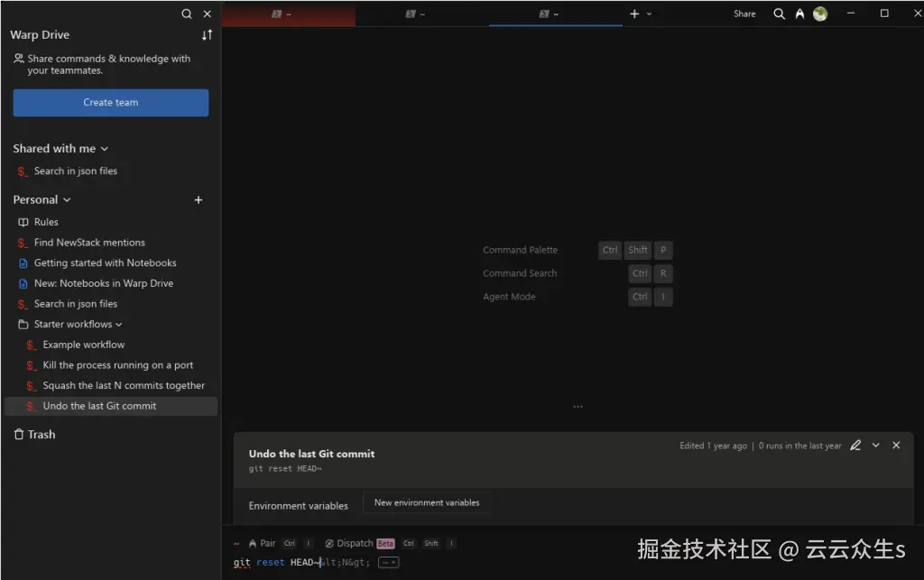Close the Warp Drive side panel
This screenshot has height=580, width=924.
point(208,14)
